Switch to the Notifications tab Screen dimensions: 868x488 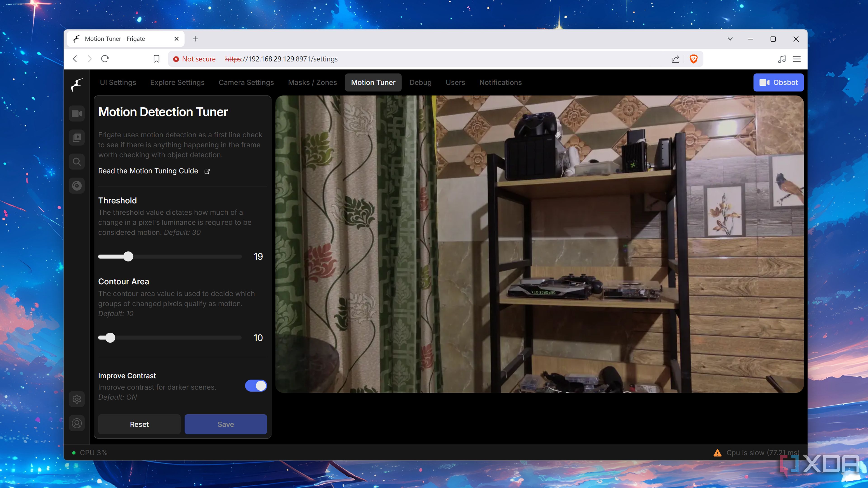500,82
